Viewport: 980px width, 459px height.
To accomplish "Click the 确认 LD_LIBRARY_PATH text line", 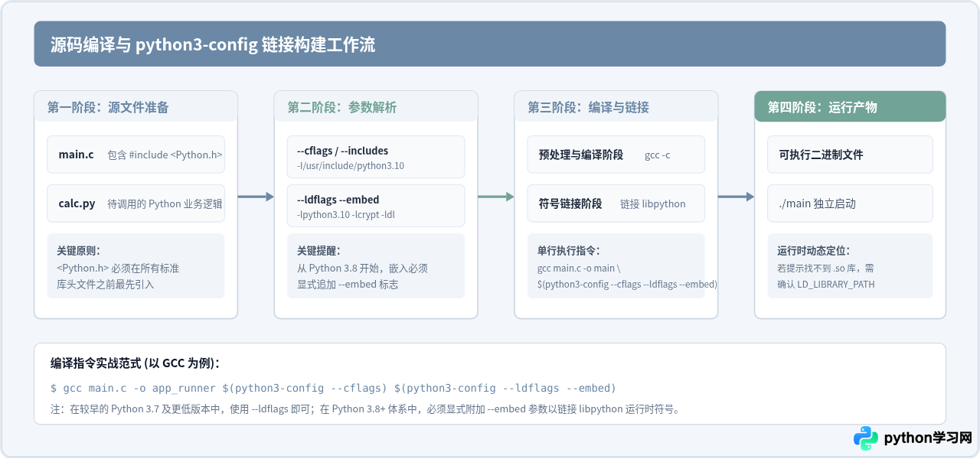I will [826, 284].
